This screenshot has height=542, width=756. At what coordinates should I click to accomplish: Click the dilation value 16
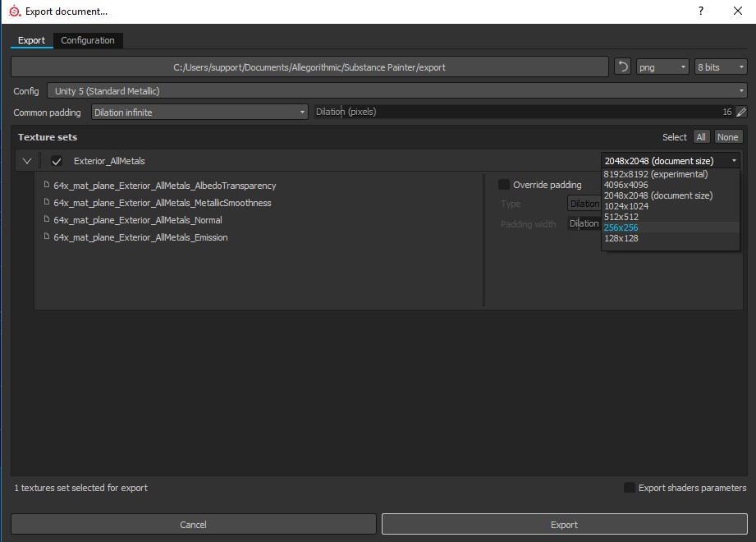(726, 112)
